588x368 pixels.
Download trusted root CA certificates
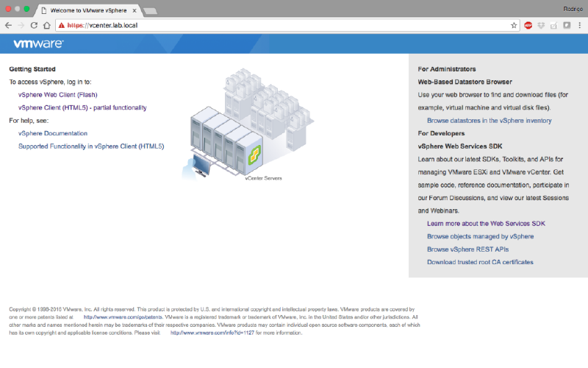(x=480, y=262)
